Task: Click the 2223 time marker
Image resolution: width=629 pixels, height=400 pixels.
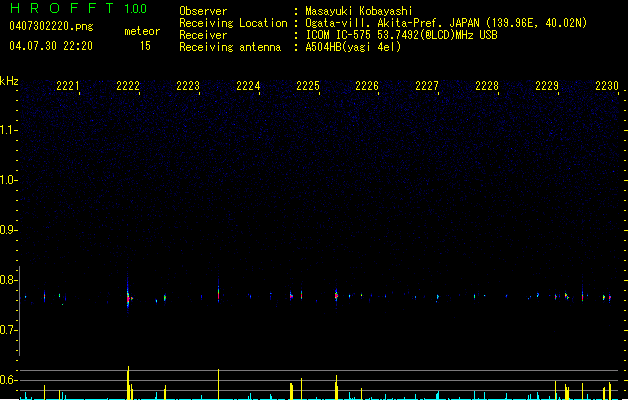Action: [188, 86]
